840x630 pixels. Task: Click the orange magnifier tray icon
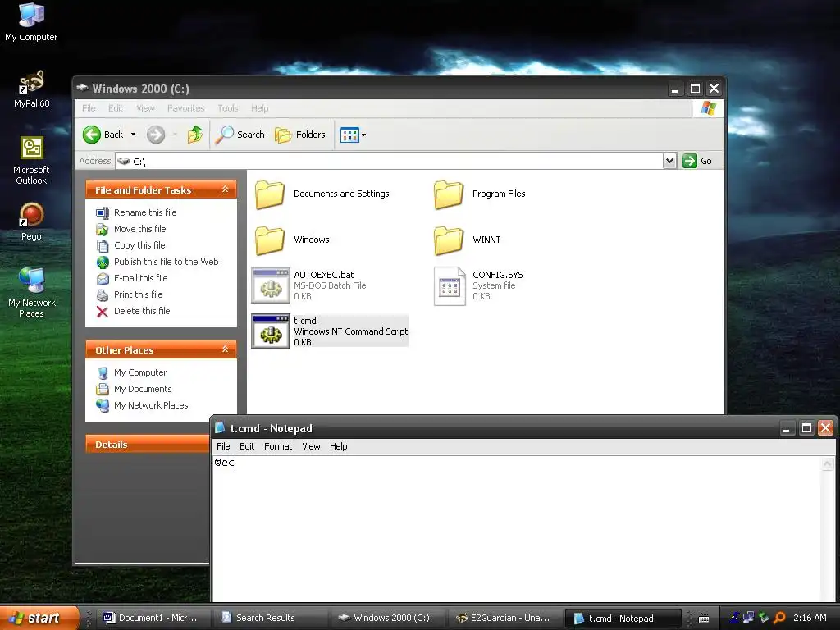780,619
